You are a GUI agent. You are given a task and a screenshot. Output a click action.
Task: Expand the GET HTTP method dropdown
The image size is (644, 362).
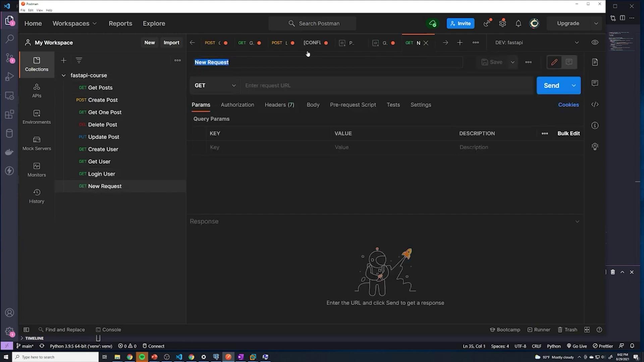coord(215,85)
